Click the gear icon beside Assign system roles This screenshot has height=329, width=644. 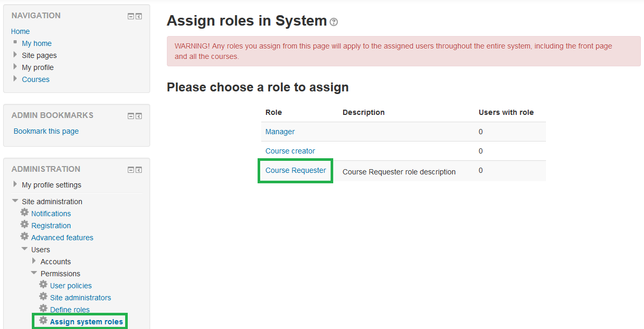point(43,321)
